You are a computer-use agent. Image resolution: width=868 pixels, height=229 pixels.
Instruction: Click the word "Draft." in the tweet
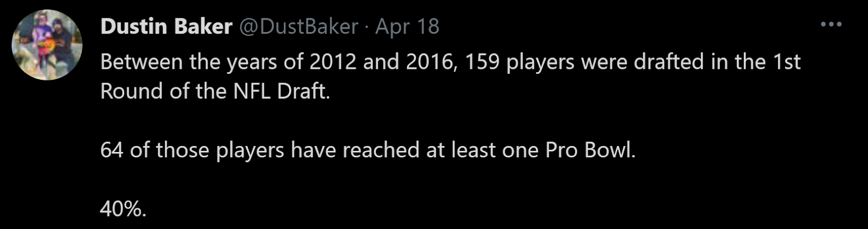point(304,91)
